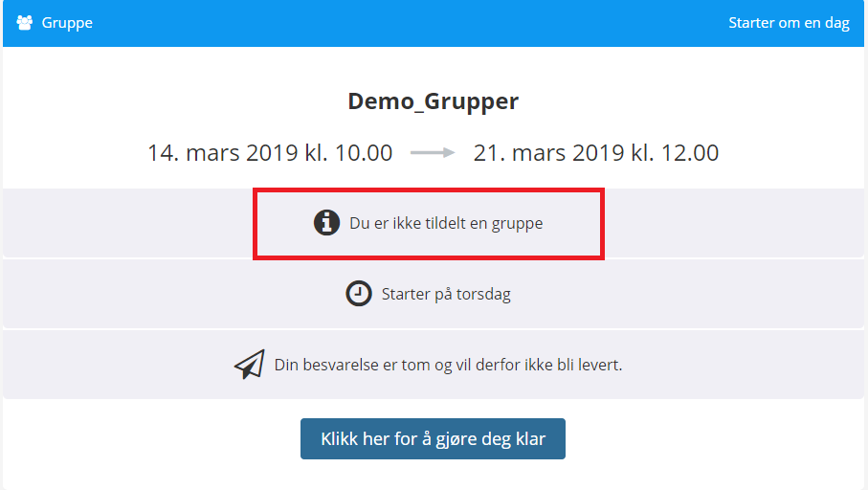Click the start date 14. mars 2019

(223, 153)
